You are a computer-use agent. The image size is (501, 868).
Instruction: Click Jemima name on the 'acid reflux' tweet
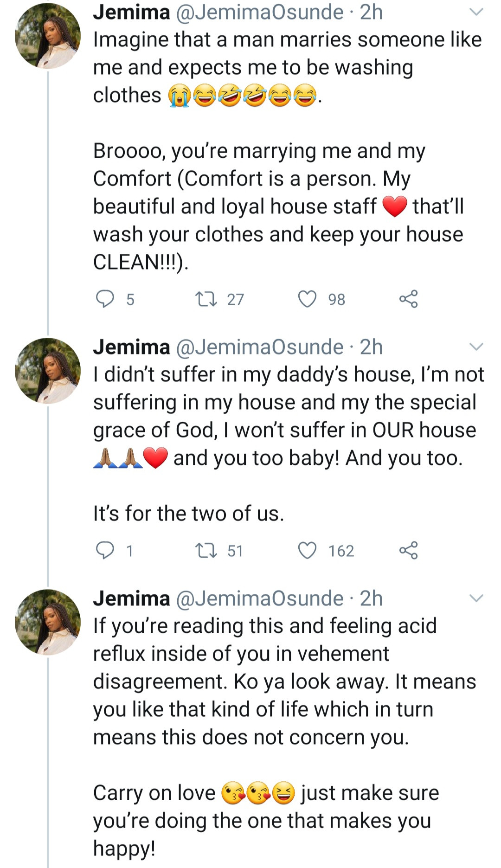[x=131, y=598]
